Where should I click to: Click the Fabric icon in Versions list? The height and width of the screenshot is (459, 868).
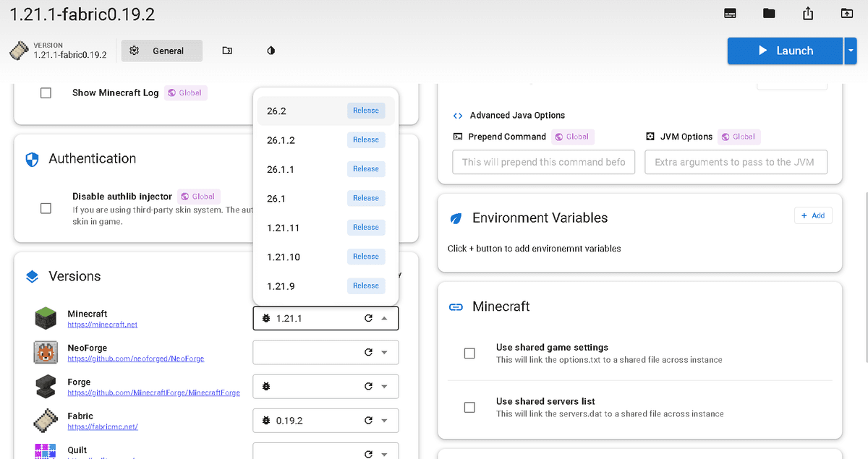[x=45, y=421]
